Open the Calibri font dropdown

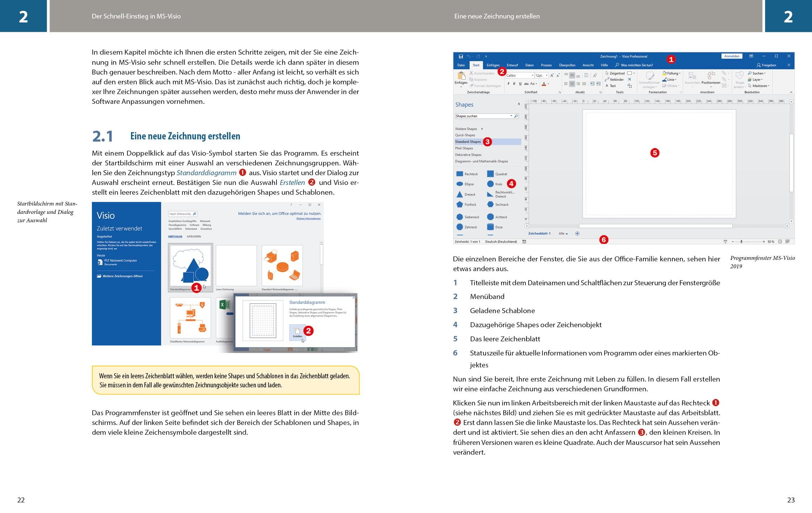point(532,75)
